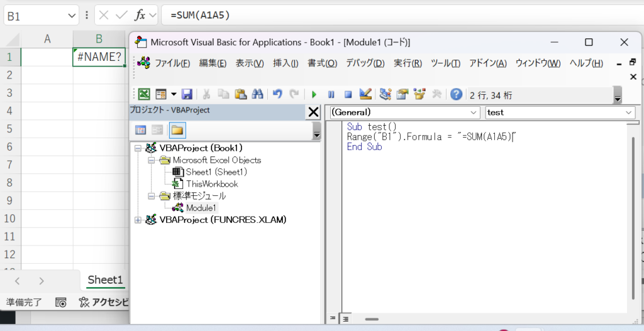Open the 書式(O) menu

tap(323, 63)
